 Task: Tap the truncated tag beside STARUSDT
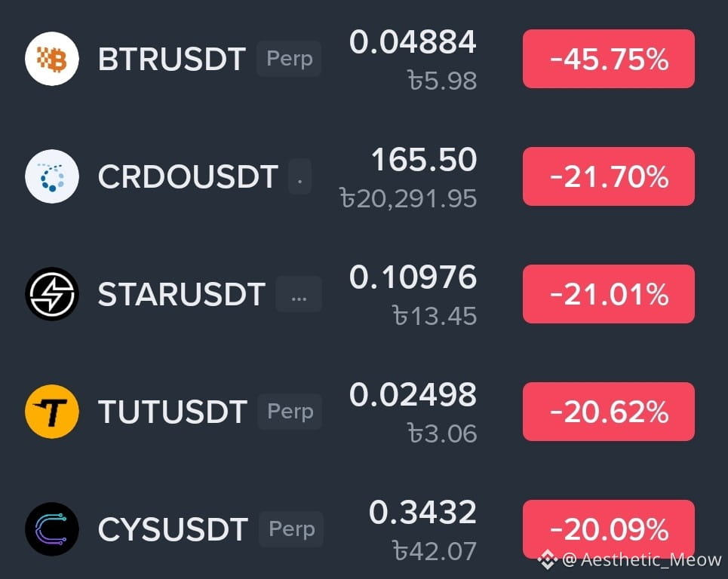[299, 294]
